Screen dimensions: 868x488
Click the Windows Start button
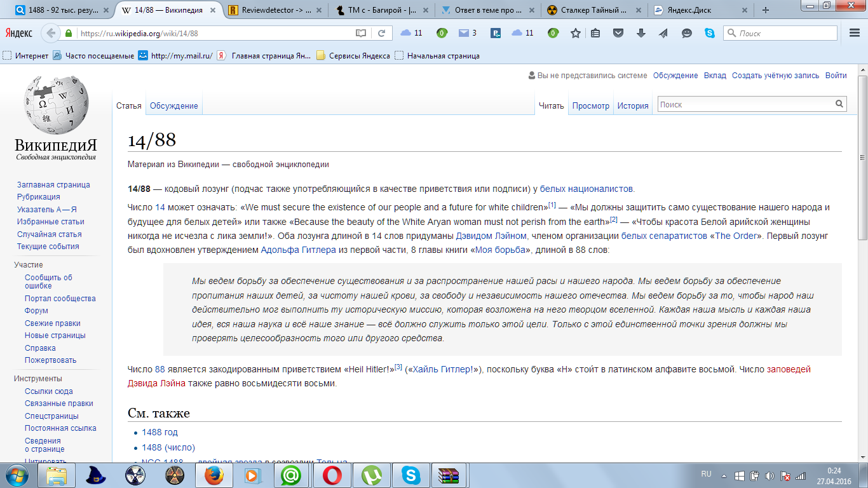(17, 475)
